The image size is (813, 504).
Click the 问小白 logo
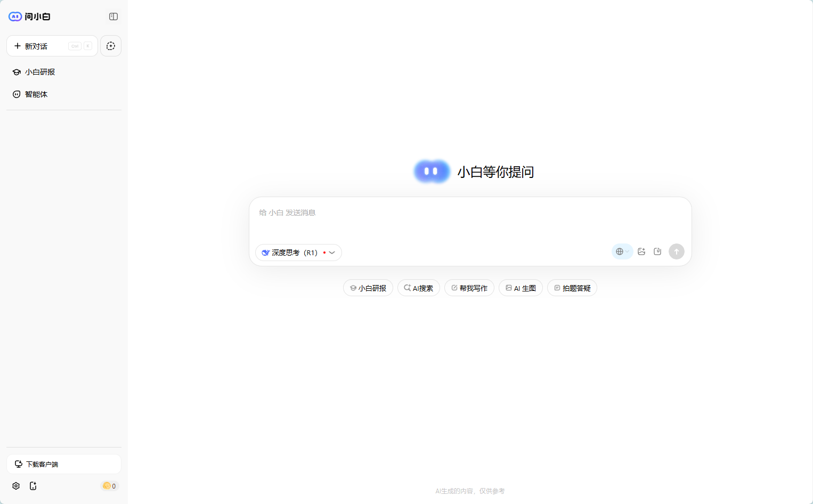coord(30,17)
